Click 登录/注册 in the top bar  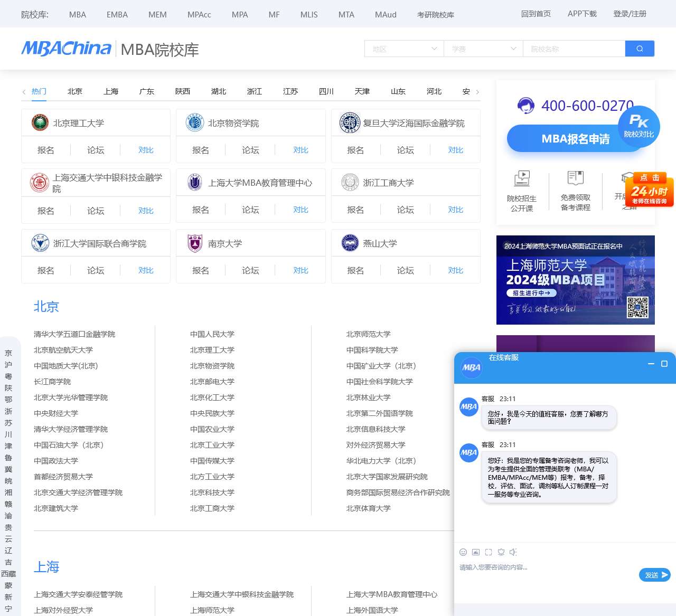coord(630,14)
